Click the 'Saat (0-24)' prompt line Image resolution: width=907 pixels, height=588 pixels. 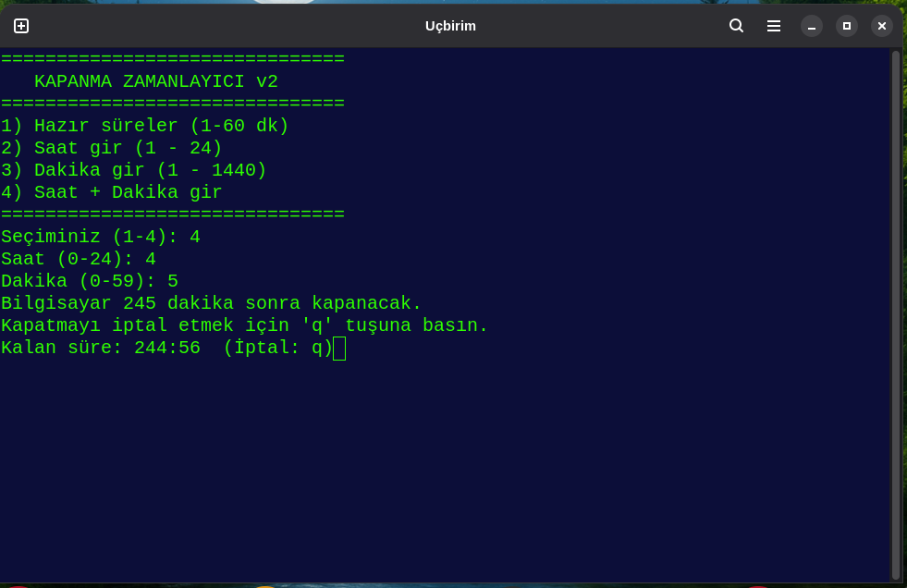point(78,259)
